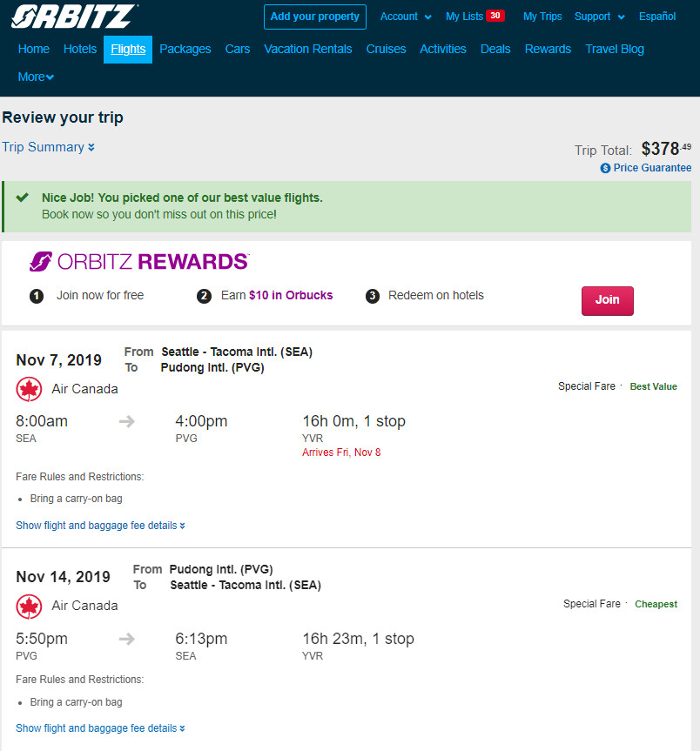Viewport: 700px width, 751px height.
Task: Expand the More navigation menu
Action: (x=36, y=77)
